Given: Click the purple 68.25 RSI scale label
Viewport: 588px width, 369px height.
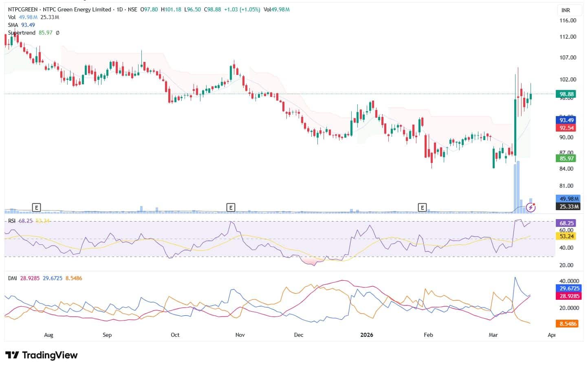Looking at the screenshot, I should [x=566, y=223].
